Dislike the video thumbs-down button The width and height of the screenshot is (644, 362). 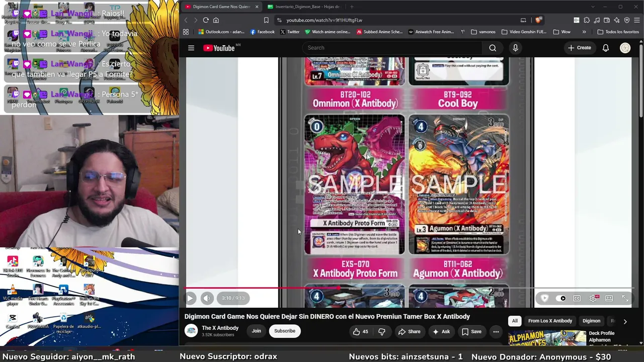pos(382,331)
